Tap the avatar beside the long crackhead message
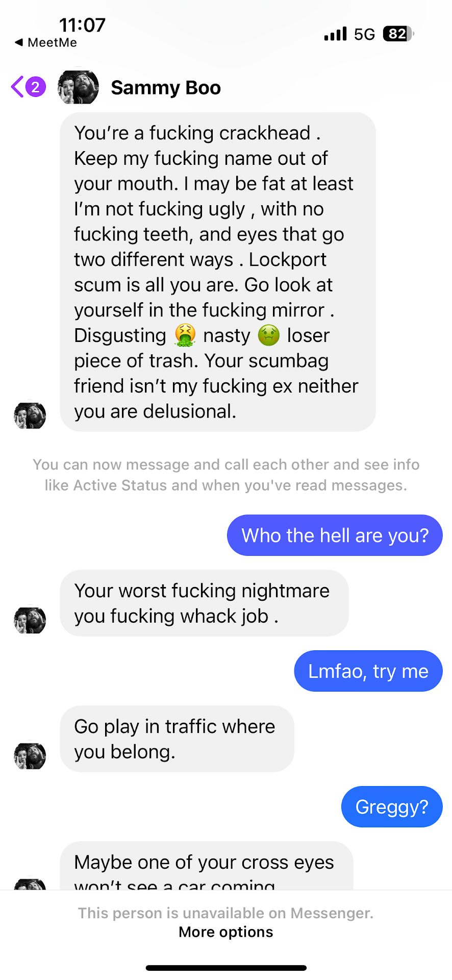Image resolution: width=452 pixels, height=980 pixels. (x=30, y=415)
